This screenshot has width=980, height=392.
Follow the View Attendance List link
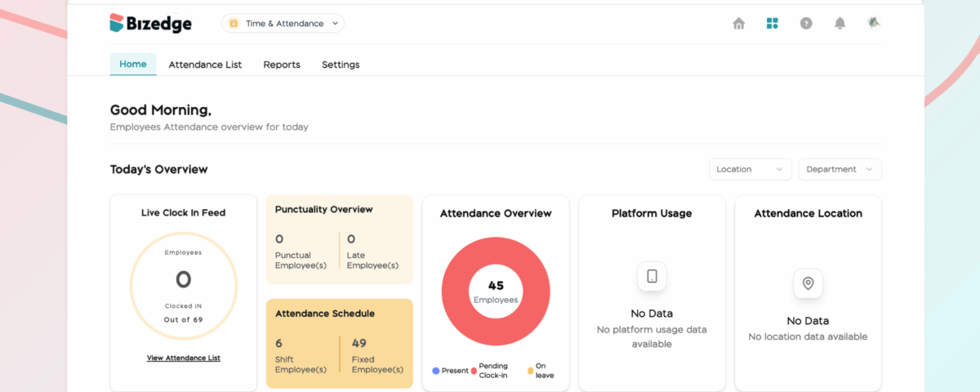tap(183, 358)
